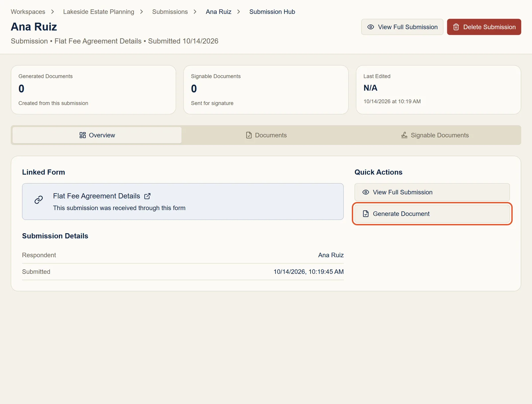This screenshot has height=404, width=532.
Task: Click the Ana Ruiz page heading
Action: click(x=34, y=27)
